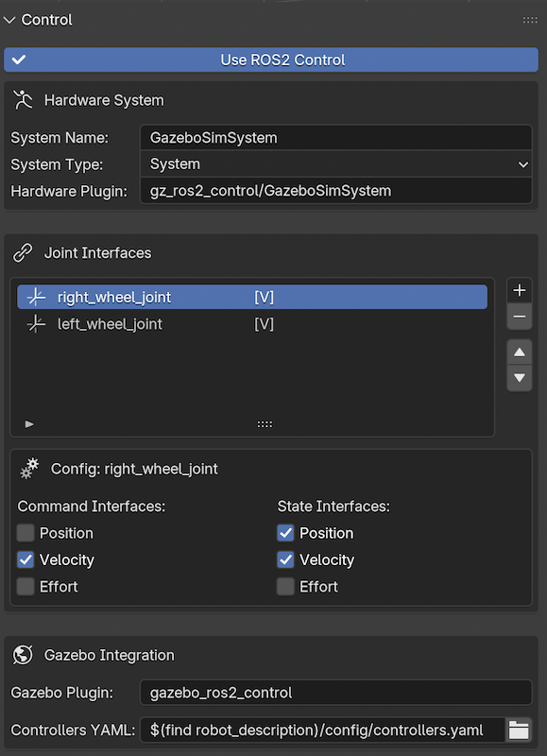Click the Hardware System heading text
This screenshot has width=547, height=756.
click(x=104, y=100)
